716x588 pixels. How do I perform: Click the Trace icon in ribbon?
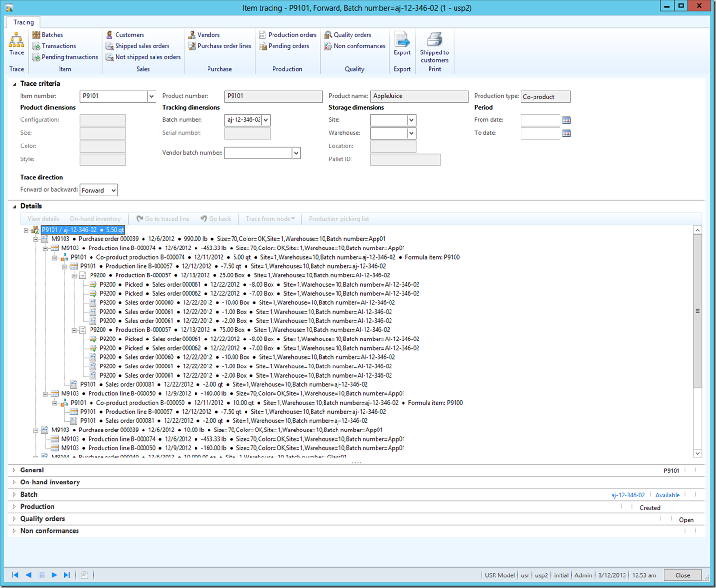click(16, 43)
